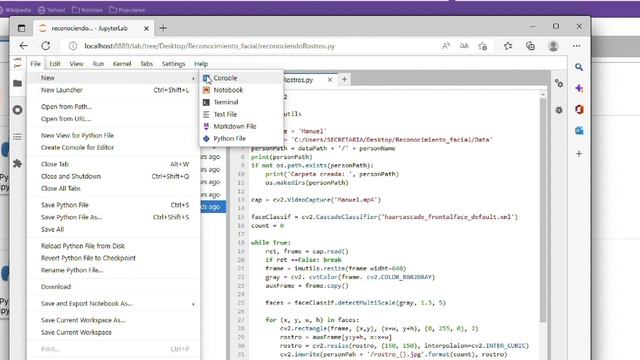Open the Run menu

click(x=98, y=64)
